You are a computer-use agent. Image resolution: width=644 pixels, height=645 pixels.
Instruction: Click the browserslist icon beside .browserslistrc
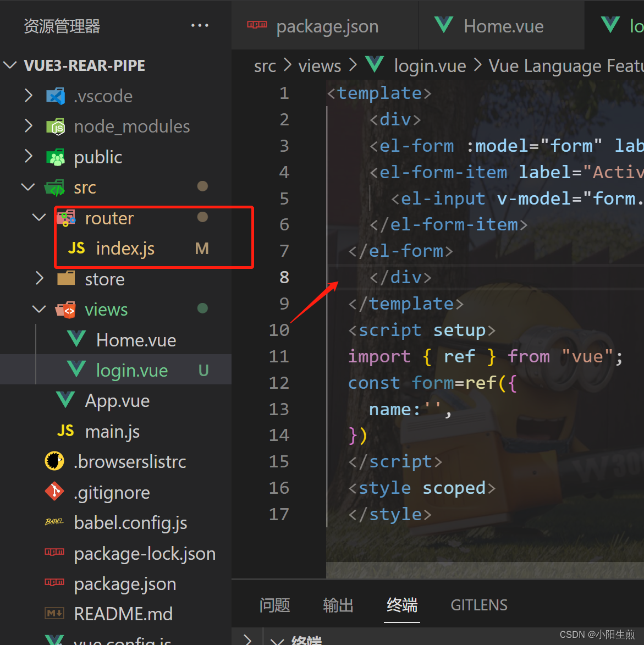pyautogui.click(x=54, y=461)
